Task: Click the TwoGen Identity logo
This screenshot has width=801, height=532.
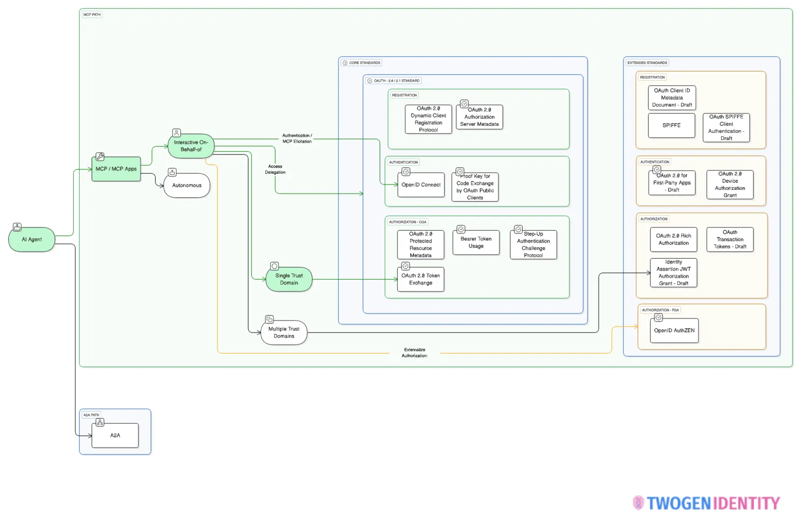Action: pyautogui.click(x=706, y=503)
